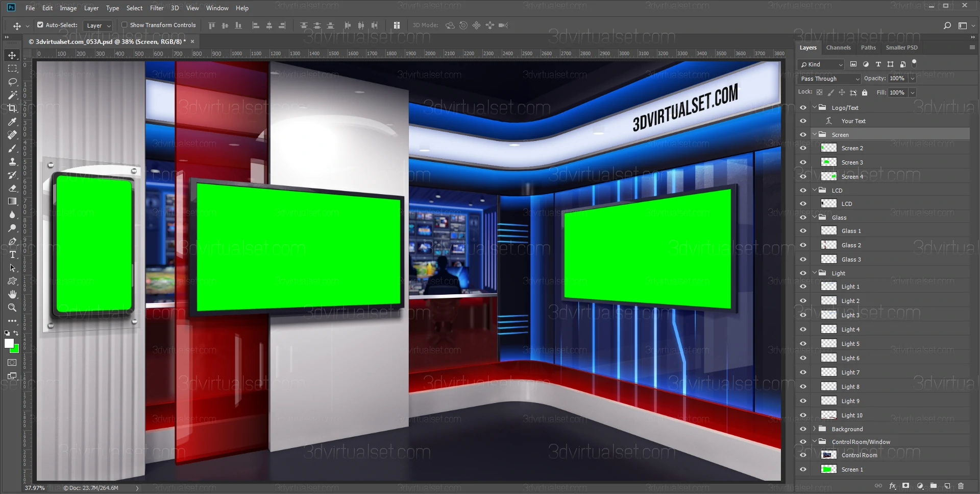Image resolution: width=980 pixels, height=494 pixels.
Task: Hide the Your Text layer
Action: (803, 121)
